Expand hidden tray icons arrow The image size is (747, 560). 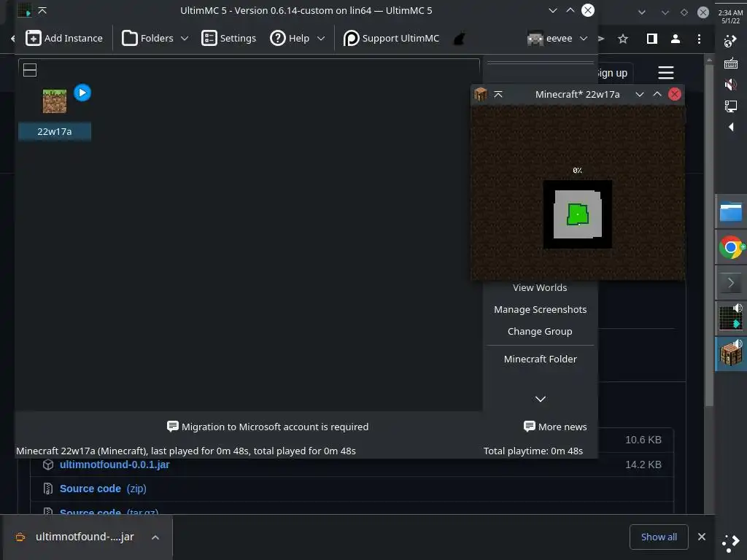pos(731,127)
